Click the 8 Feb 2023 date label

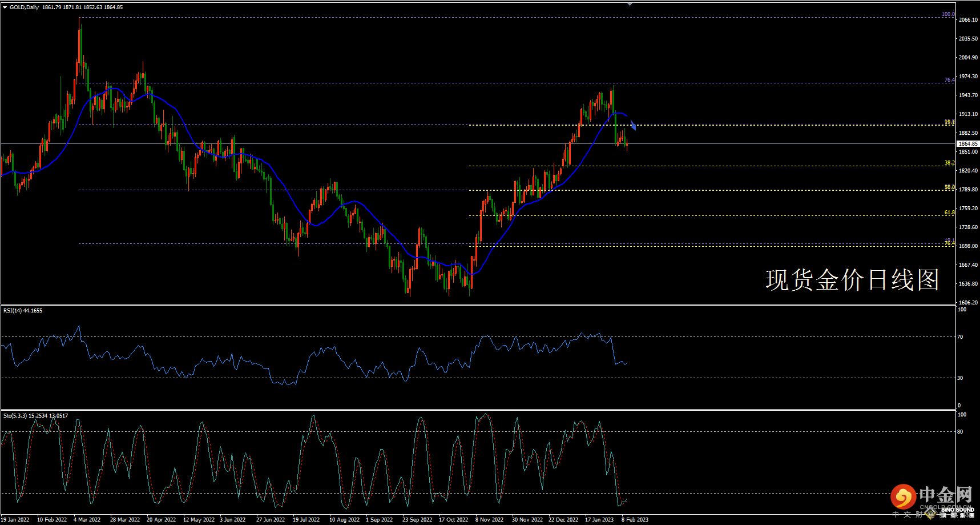click(x=635, y=520)
